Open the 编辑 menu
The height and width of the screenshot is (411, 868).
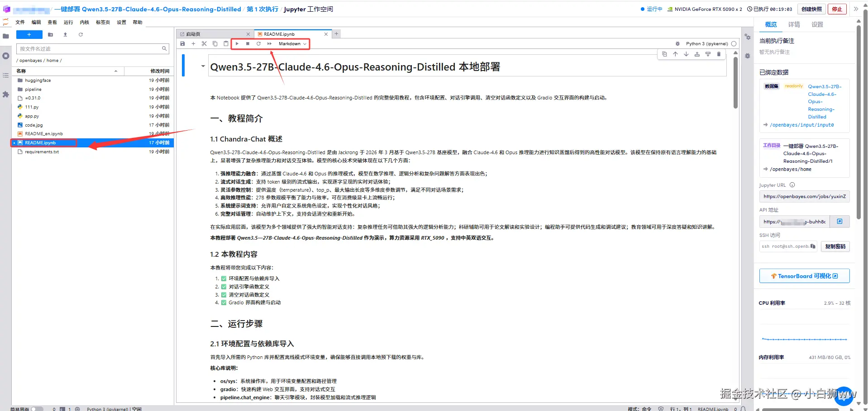point(36,22)
